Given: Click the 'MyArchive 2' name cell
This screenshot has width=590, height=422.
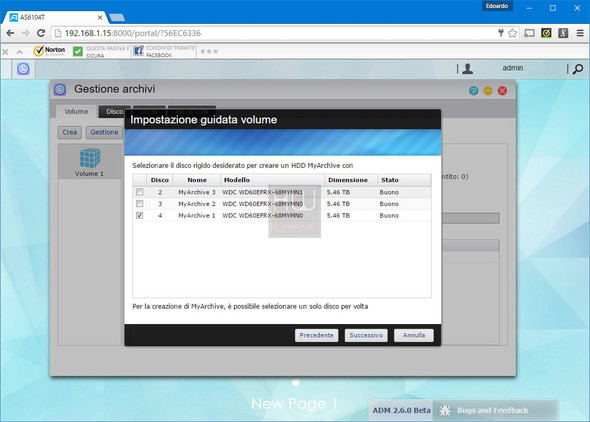Looking at the screenshot, I should [x=197, y=204].
